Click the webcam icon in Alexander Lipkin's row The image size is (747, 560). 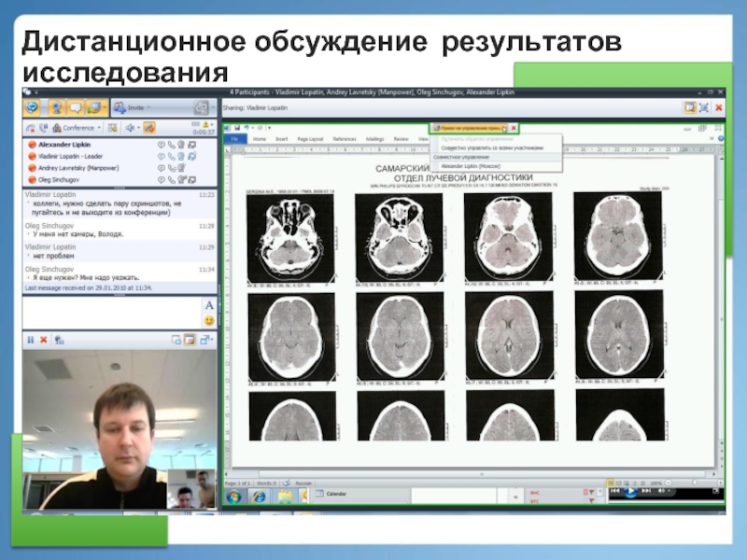(181, 145)
